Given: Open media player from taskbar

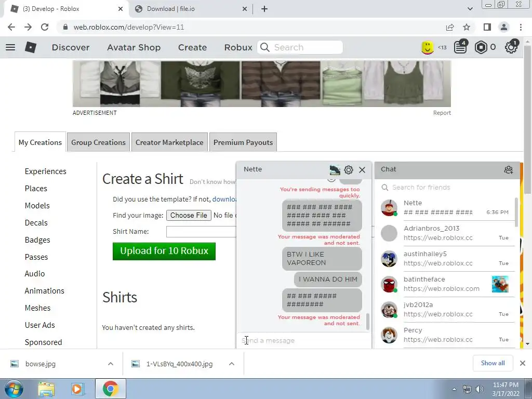Looking at the screenshot, I should tap(77, 389).
